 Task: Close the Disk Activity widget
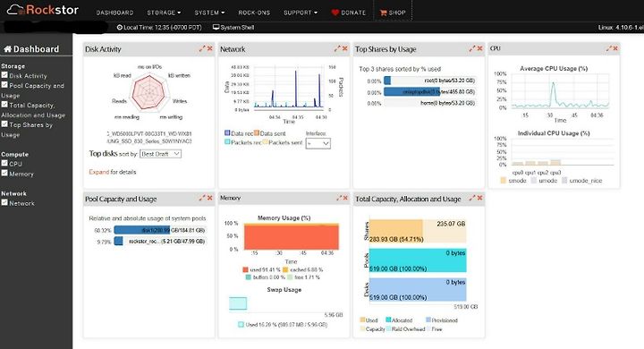point(210,48)
